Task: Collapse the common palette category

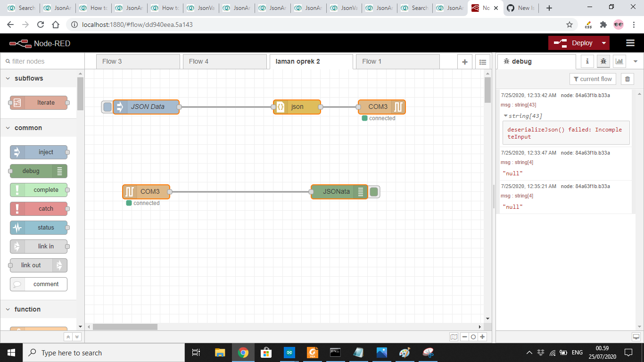Action: click(38, 128)
